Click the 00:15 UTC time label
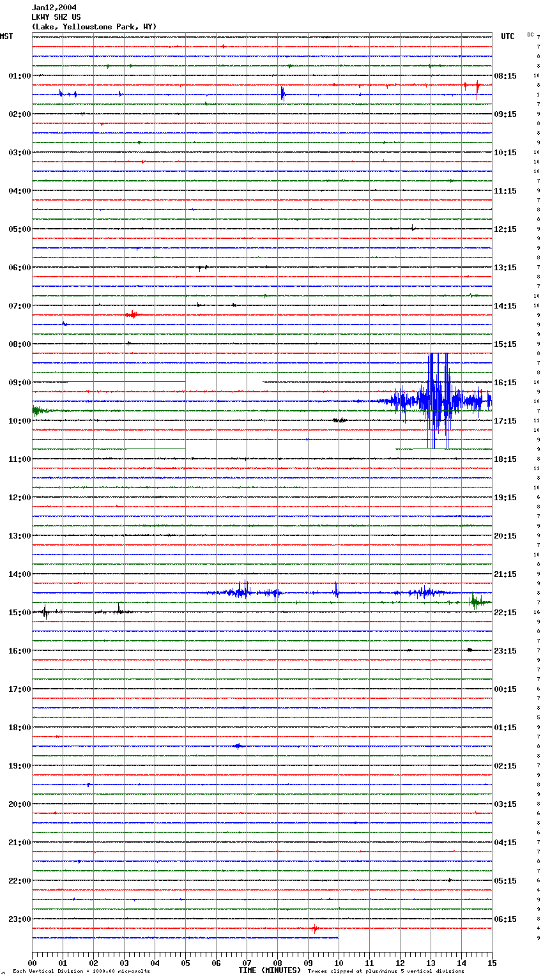This screenshot has width=543, height=980. tap(505, 689)
